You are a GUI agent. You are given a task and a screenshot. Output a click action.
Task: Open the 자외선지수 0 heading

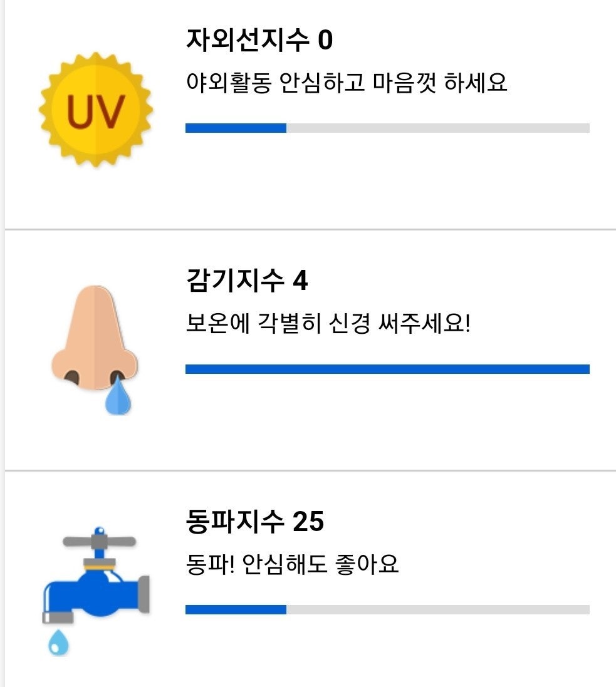pos(259,41)
